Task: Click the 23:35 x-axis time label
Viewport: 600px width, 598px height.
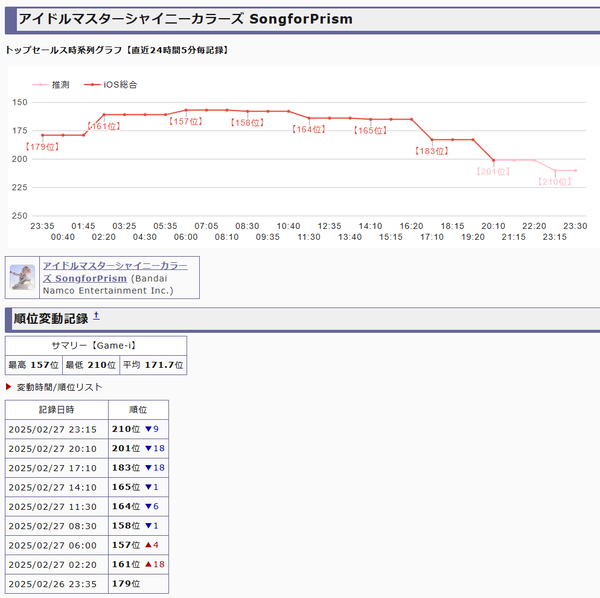Action: pyautogui.click(x=42, y=226)
